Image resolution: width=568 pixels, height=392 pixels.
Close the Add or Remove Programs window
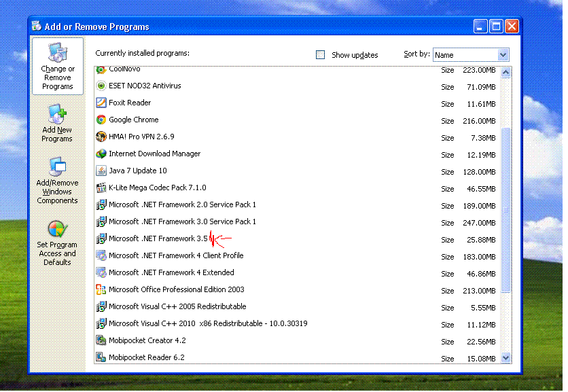(512, 26)
